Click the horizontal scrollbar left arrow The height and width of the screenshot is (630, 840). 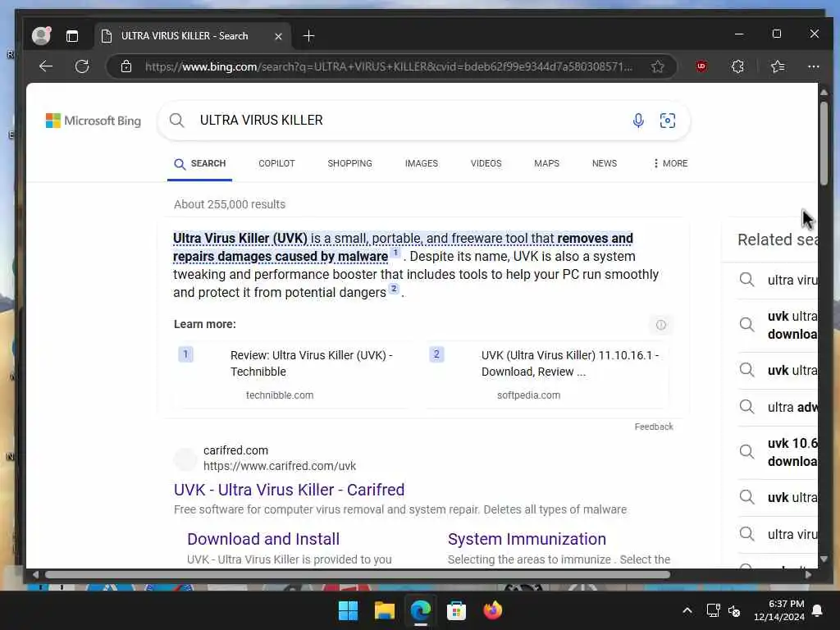tap(35, 575)
